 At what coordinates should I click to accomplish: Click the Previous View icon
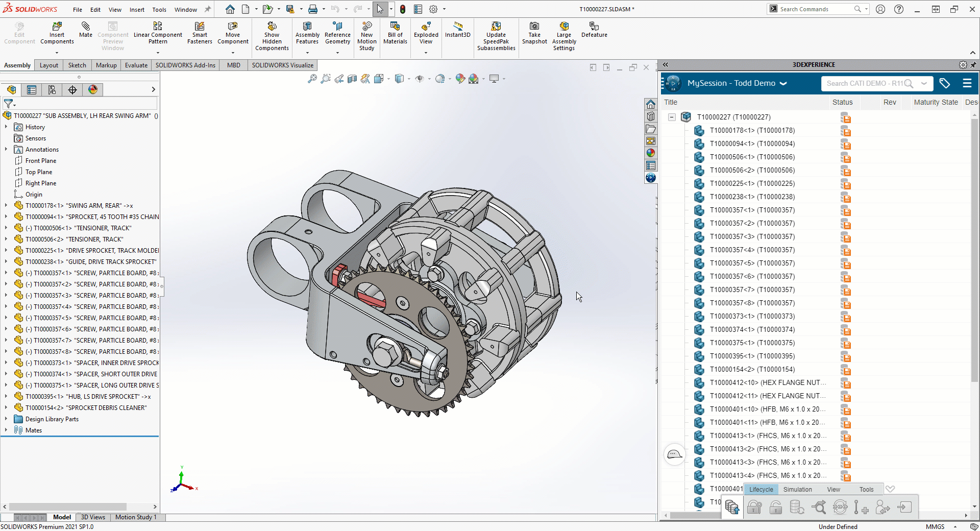tap(339, 79)
